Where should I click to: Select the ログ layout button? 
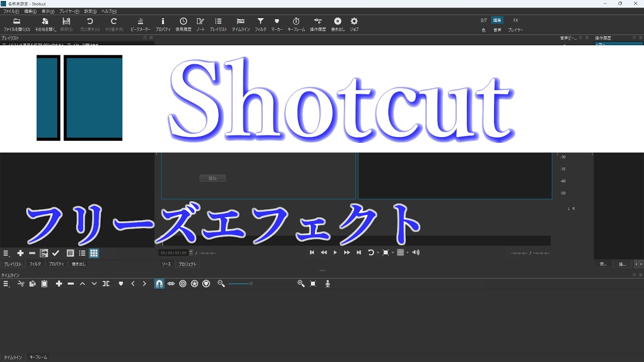point(484,21)
